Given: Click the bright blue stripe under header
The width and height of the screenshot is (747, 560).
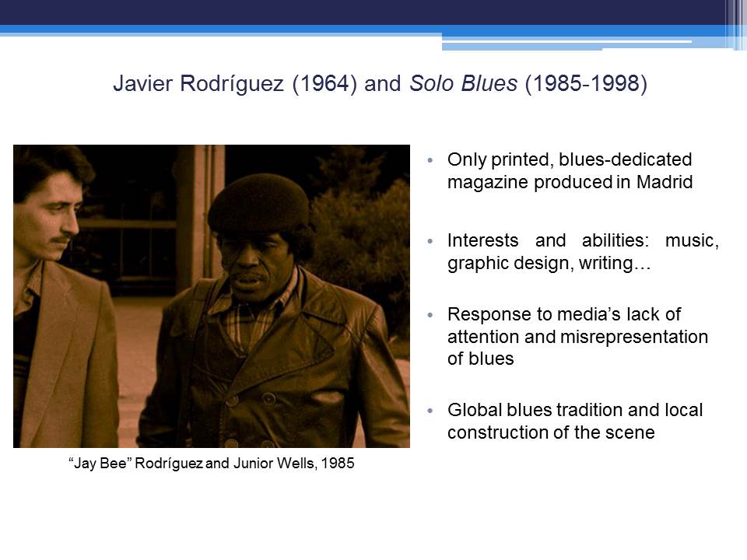Looking at the screenshot, I should [218, 30].
